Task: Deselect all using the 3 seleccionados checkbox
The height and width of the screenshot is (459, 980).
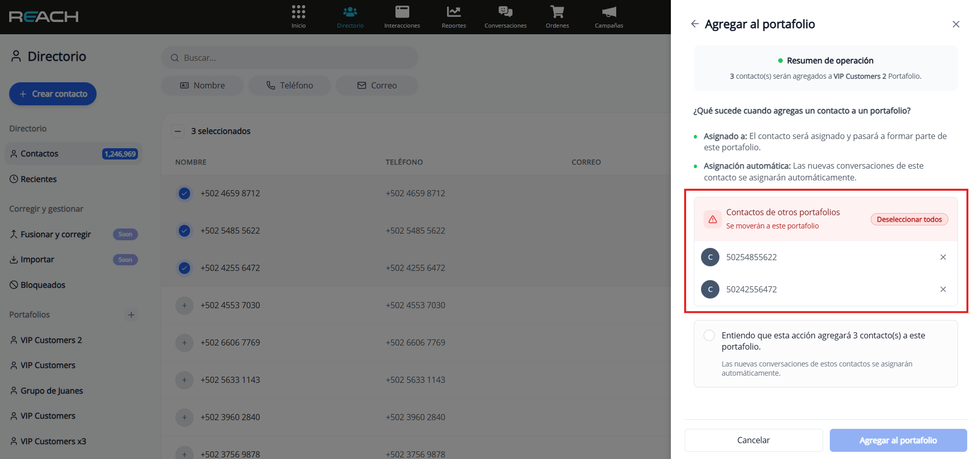Action: point(177,131)
